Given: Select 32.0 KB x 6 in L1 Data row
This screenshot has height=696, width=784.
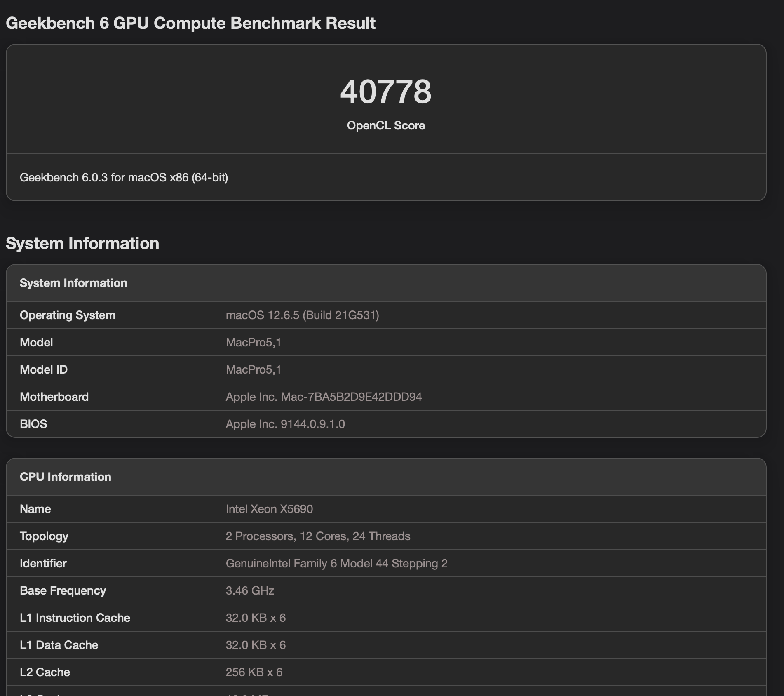Looking at the screenshot, I should 256,645.
